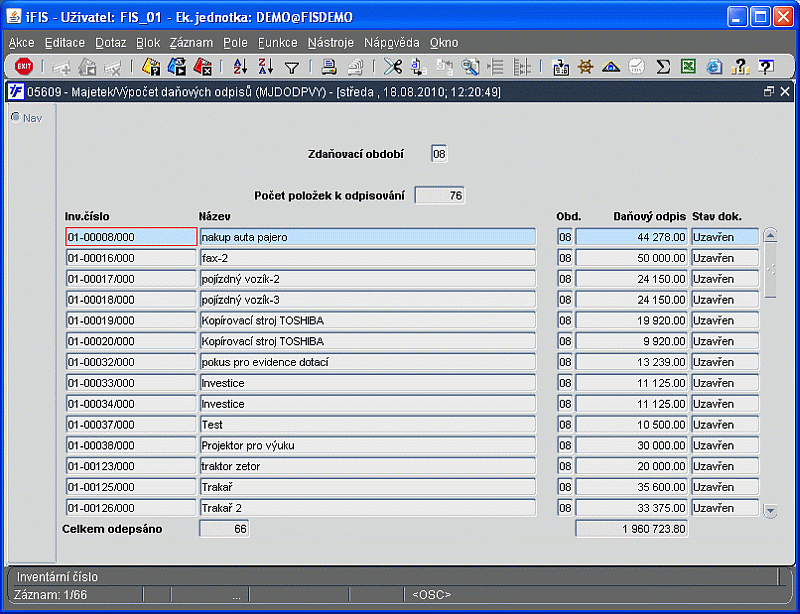The image size is (800, 614).
Task: Click the red EXIT stop-sign icon
Action: (x=23, y=66)
